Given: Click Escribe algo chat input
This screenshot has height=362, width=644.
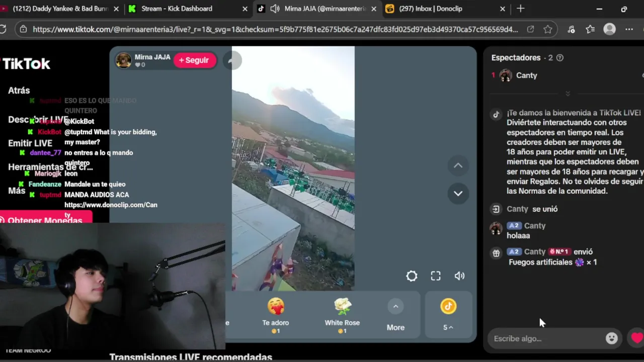Looking at the screenshot, I should (x=546, y=338).
